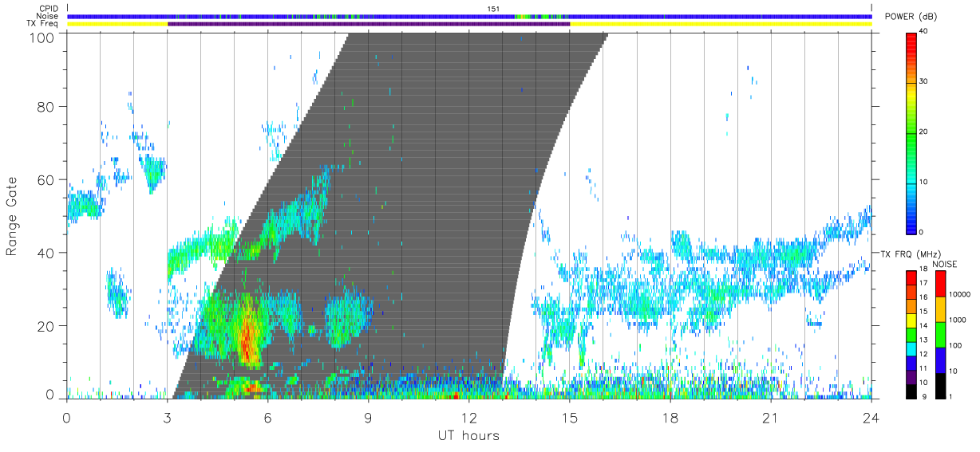Click the black segment of TX FRQ colorbar
Image resolution: width=980 pixels, height=452 pixels.
[x=911, y=392]
